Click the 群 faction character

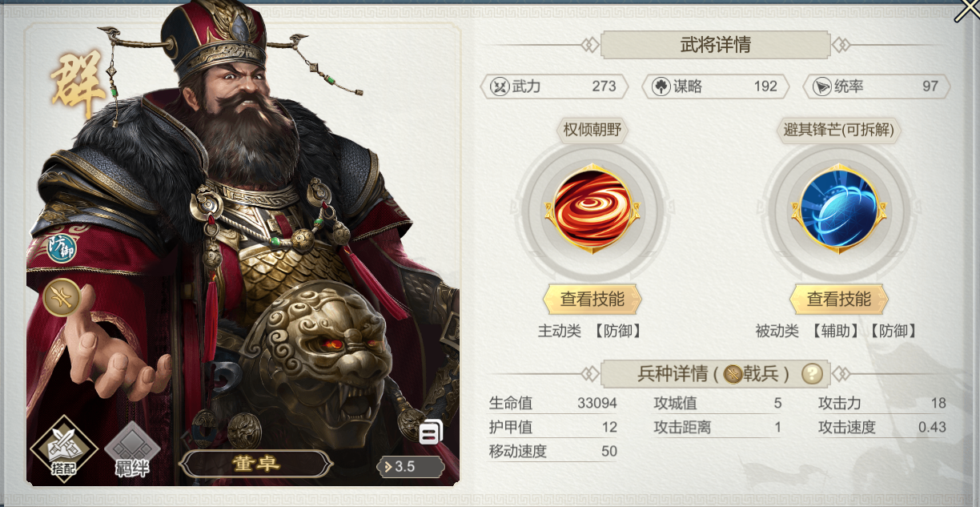(x=78, y=84)
